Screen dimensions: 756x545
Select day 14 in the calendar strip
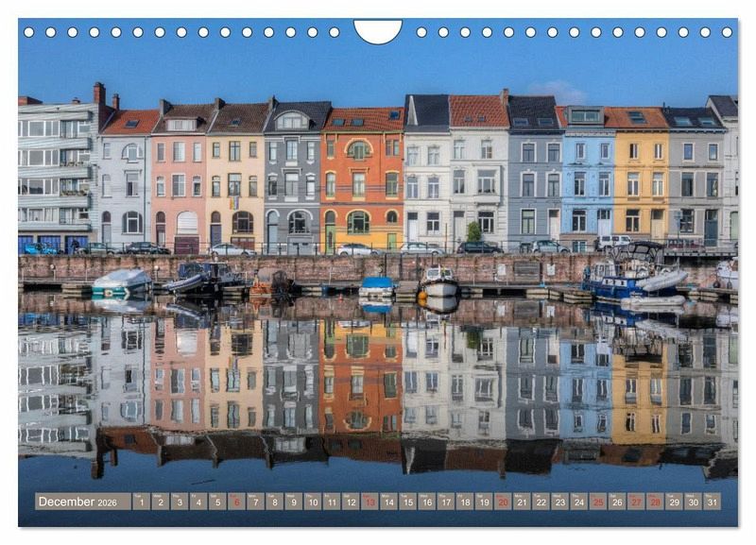pyautogui.click(x=389, y=502)
